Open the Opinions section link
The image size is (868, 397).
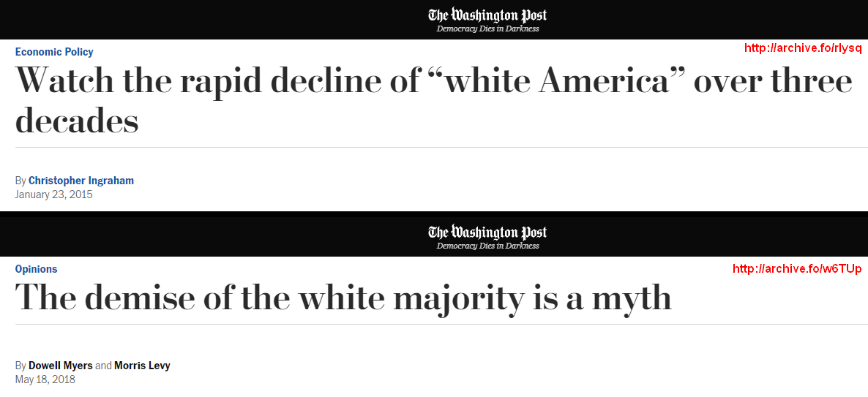point(36,269)
